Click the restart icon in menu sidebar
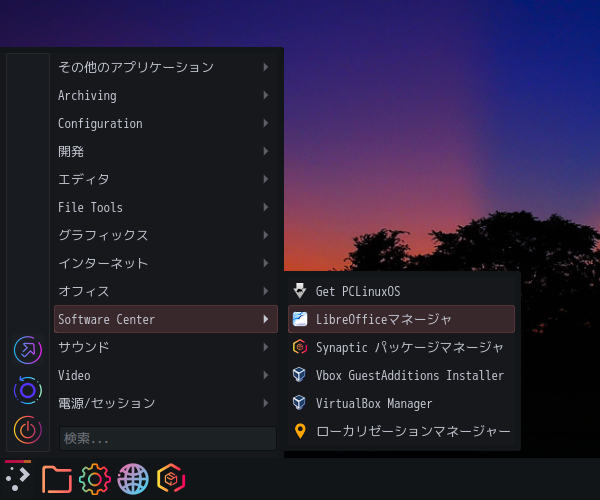This screenshot has width=600, height=500. (x=28, y=390)
